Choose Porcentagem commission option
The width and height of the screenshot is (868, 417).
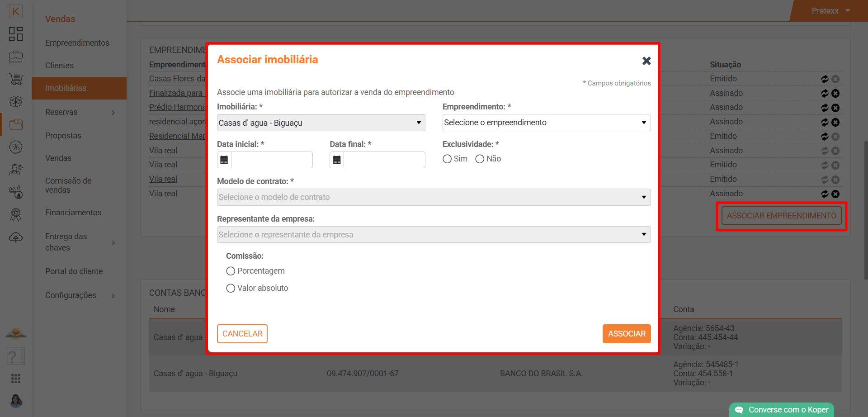click(231, 271)
